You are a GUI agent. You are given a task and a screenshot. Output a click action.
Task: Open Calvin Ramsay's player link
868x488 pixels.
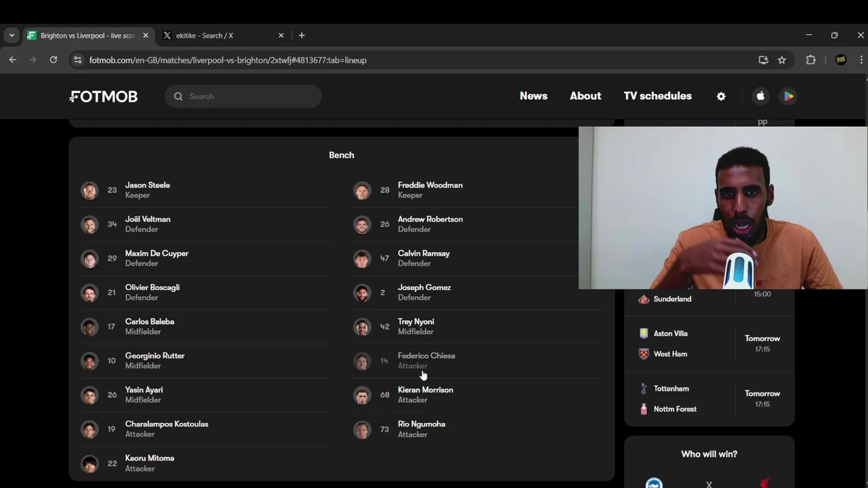(423, 253)
